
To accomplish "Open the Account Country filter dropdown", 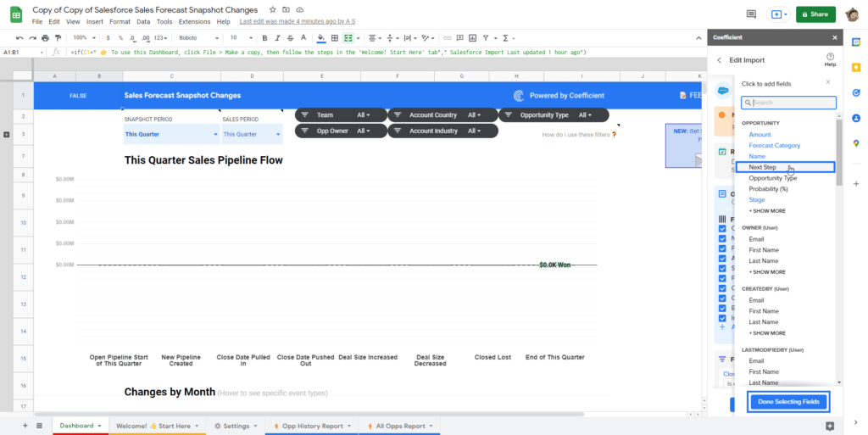I will [x=442, y=115].
